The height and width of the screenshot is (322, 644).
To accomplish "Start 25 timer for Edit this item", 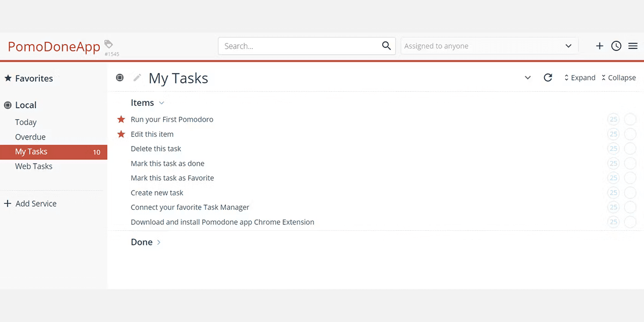I will pyautogui.click(x=613, y=134).
